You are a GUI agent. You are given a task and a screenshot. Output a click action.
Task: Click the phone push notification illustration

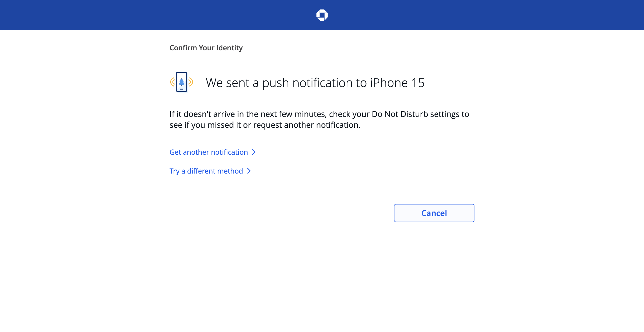click(x=182, y=82)
